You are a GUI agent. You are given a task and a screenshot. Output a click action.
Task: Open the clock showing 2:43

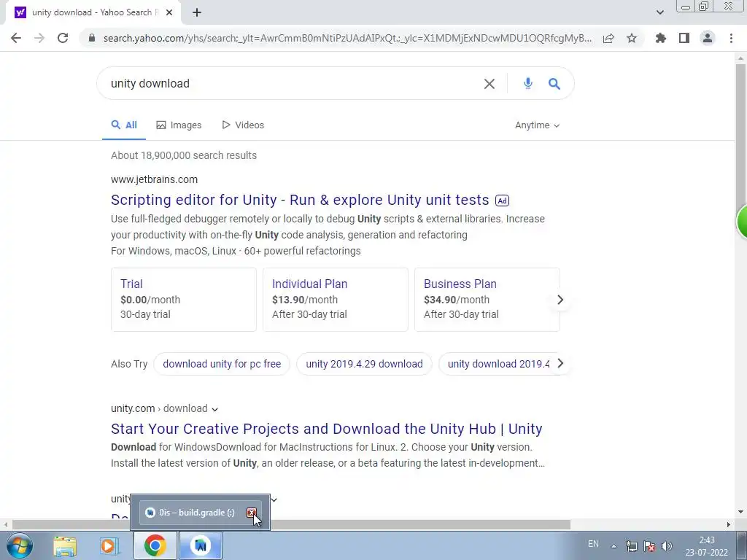tap(707, 546)
